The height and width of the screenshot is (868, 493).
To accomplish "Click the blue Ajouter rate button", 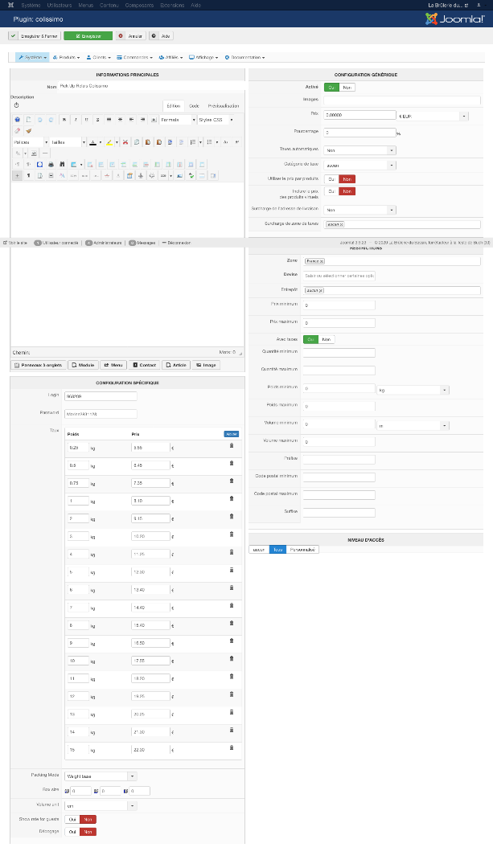I will pyautogui.click(x=232, y=434).
